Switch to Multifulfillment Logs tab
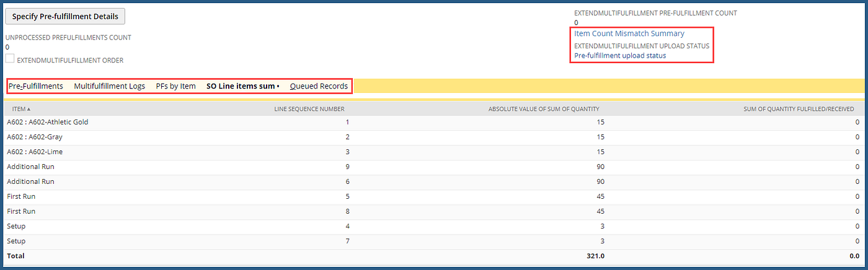Screen dimensions: 868x270 110,86
